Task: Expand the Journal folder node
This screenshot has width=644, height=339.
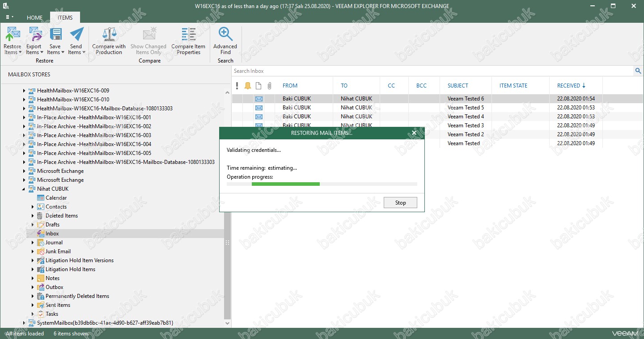Action: [33, 243]
